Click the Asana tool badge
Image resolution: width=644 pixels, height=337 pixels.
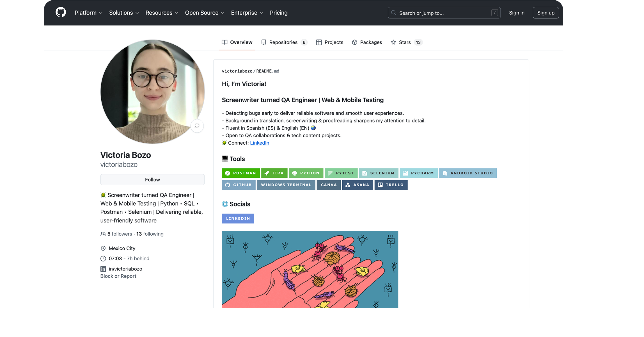click(357, 185)
